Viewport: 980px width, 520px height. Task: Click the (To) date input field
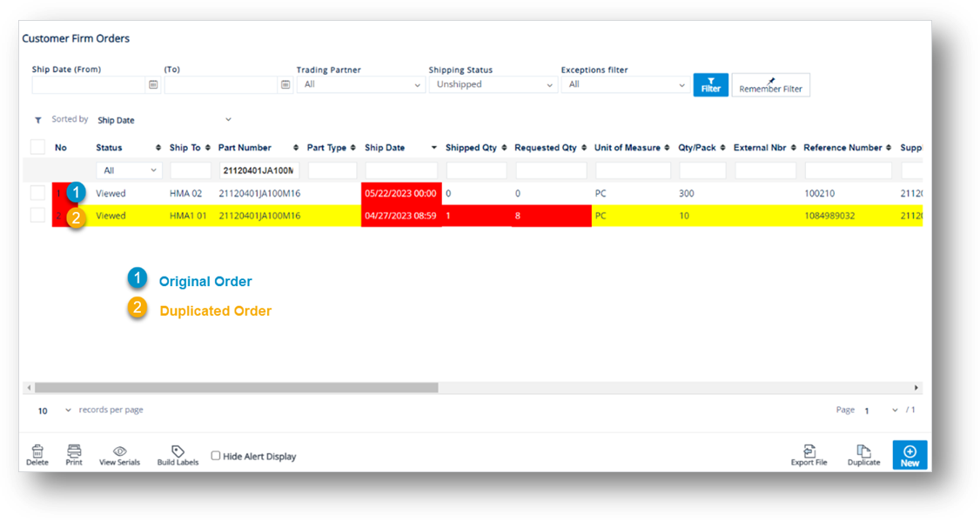tap(221, 84)
